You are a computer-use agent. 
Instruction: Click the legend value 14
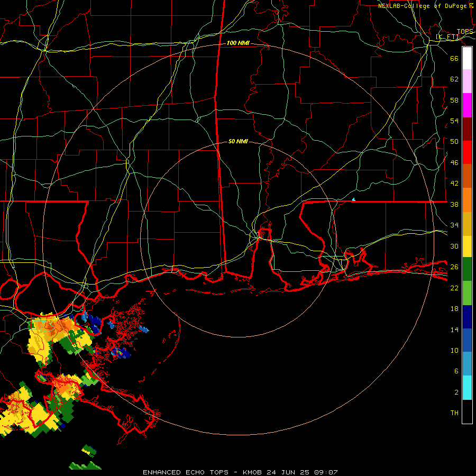(x=454, y=329)
